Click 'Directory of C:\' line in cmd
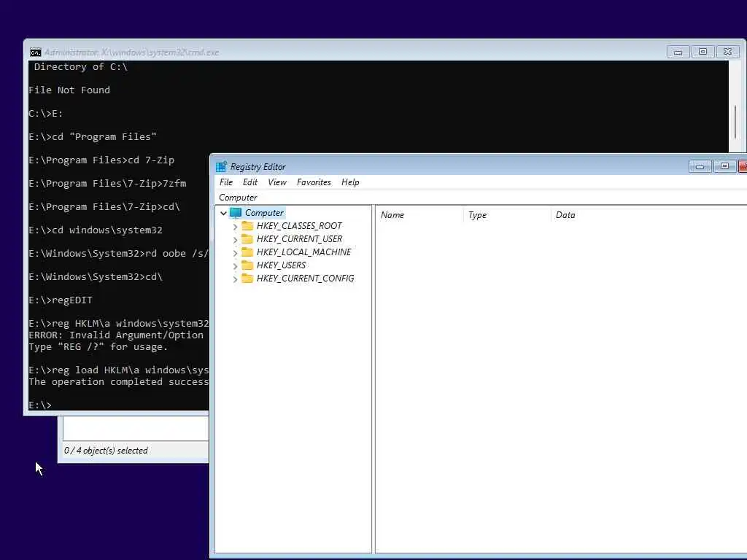Screen dimensions: 747x560 coord(80,66)
